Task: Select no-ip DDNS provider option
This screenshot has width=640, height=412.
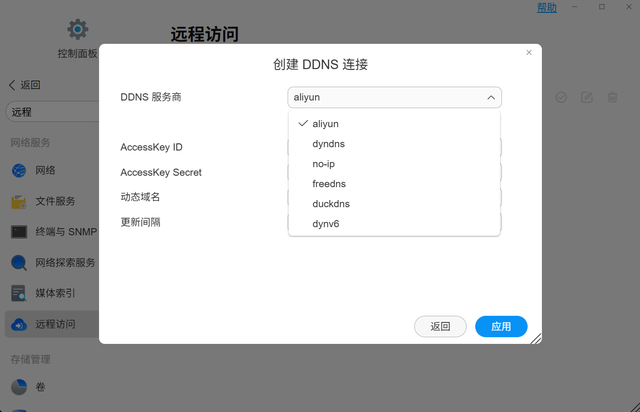Action: point(323,164)
